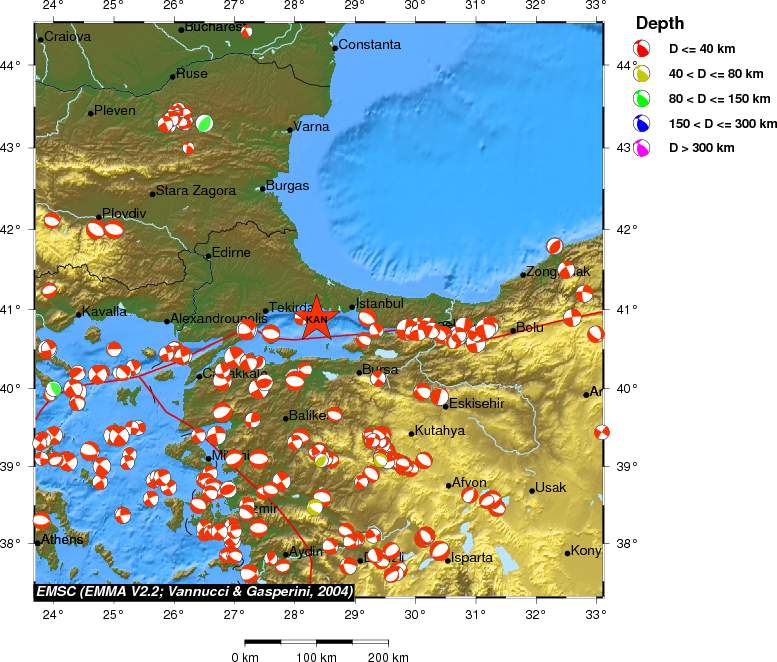
Task: Click the focal mechanism north of Zonguldak
Action: (555, 245)
